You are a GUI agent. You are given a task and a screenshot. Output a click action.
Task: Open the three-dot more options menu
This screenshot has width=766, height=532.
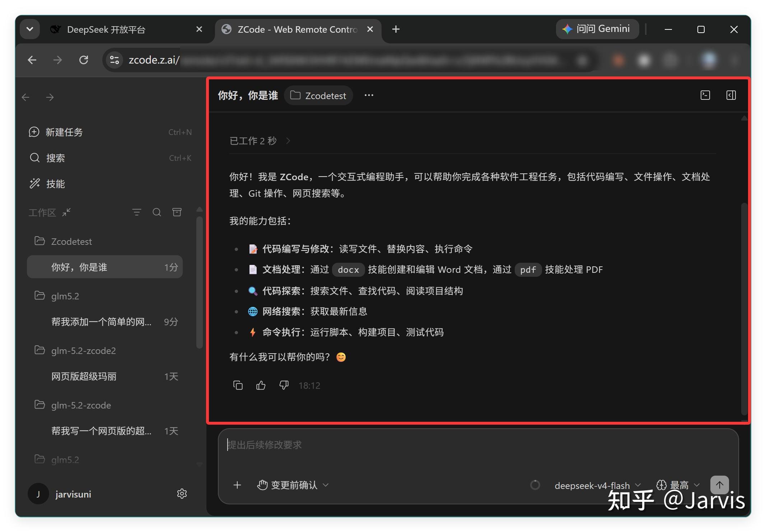(369, 95)
